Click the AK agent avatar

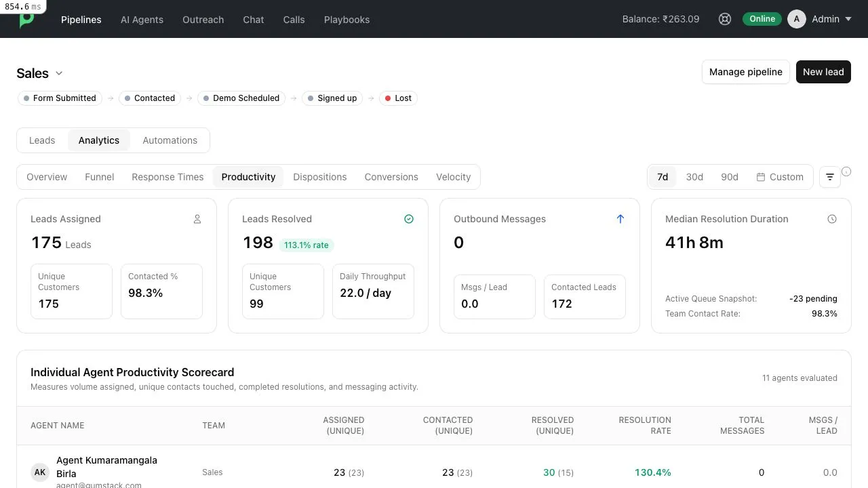click(x=40, y=472)
